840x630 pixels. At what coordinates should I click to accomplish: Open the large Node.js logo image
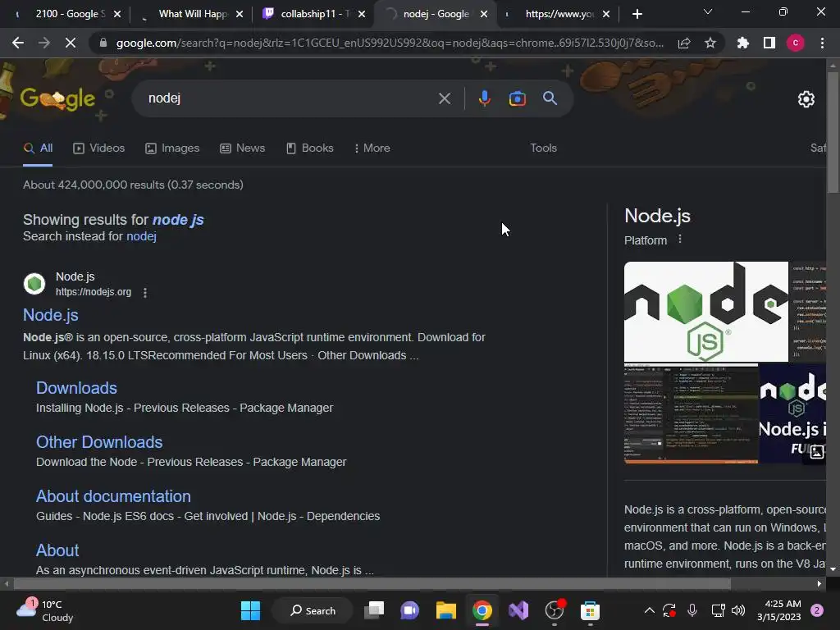coord(706,312)
